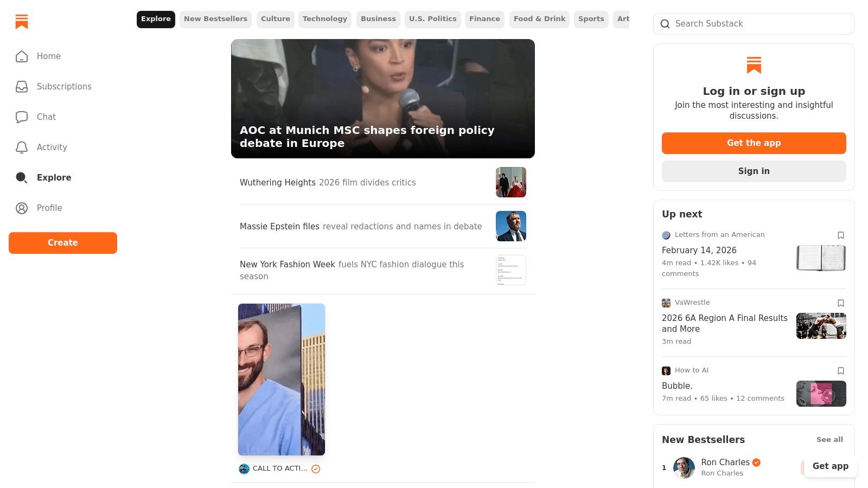Click Ron Charles's verified badge
The height and width of the screenshot is (488, 868).
(756, 462)
